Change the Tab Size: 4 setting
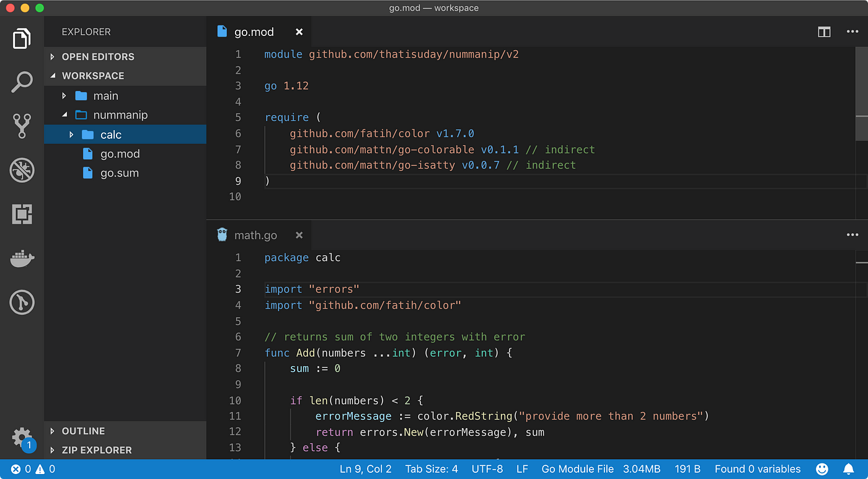 click(432, 469)
